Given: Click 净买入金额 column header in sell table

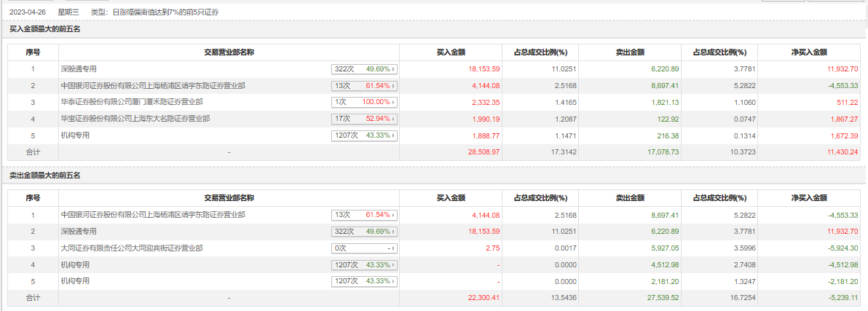Looking at the screenshot, I should coord(809,198).
